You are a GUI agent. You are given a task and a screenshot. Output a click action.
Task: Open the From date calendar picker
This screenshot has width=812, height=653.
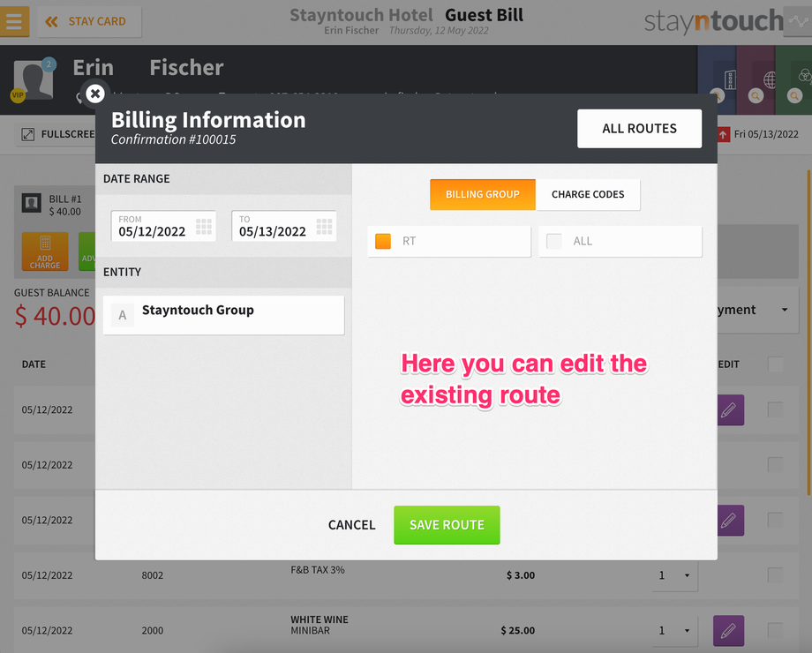pos(204,226)
